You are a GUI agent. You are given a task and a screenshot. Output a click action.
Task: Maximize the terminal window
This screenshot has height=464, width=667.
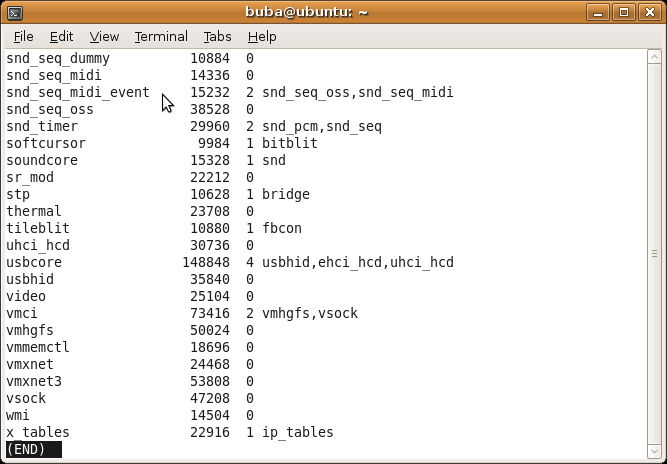624,12
